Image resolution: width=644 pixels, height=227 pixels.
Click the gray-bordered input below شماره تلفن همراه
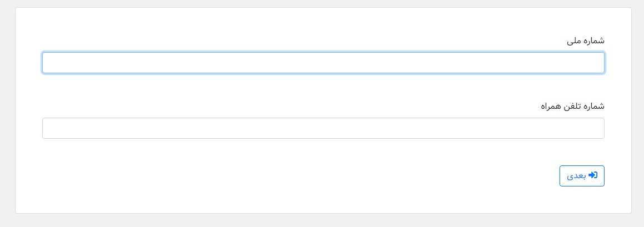(323, 128)
